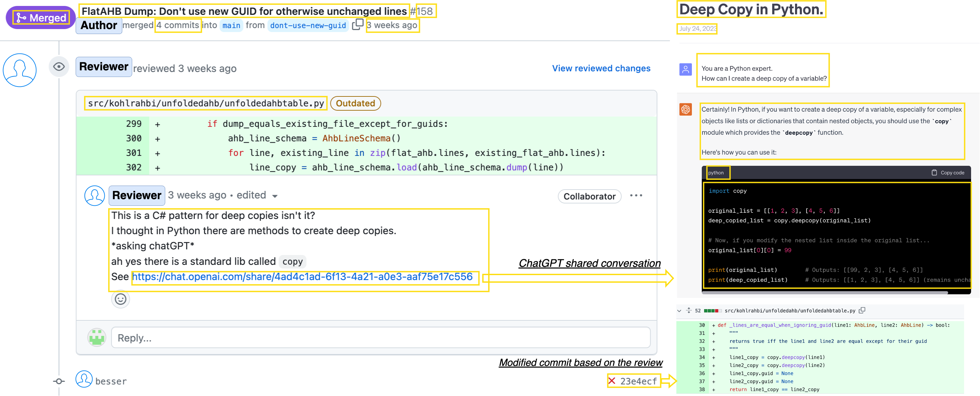Screen dimensions: 980x396
Task: Click the eye review icon
Action: (x=58, y=67)
